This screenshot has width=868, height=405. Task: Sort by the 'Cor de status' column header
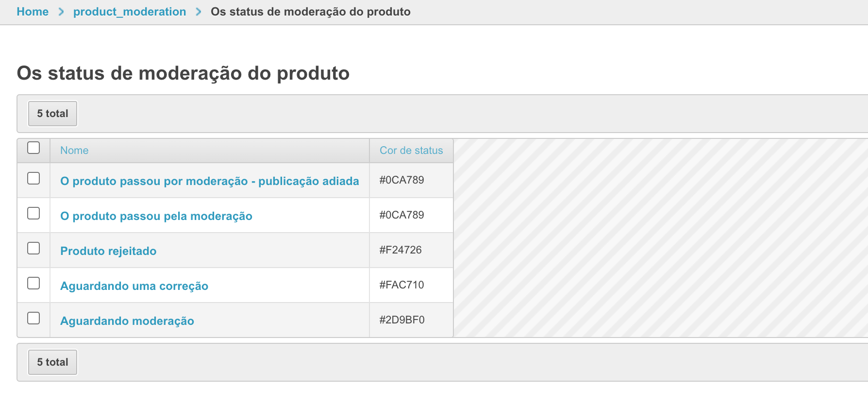[x=411, y=151]
